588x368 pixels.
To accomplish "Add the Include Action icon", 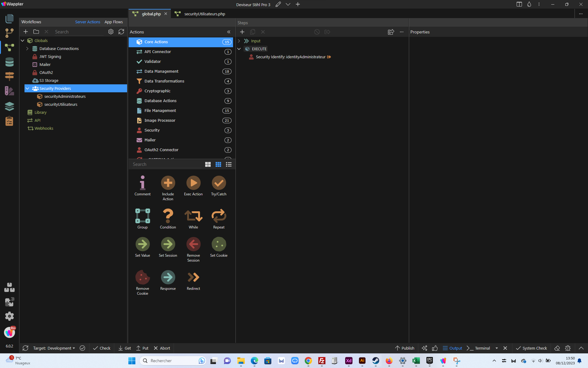I will [x=168, y=183].
